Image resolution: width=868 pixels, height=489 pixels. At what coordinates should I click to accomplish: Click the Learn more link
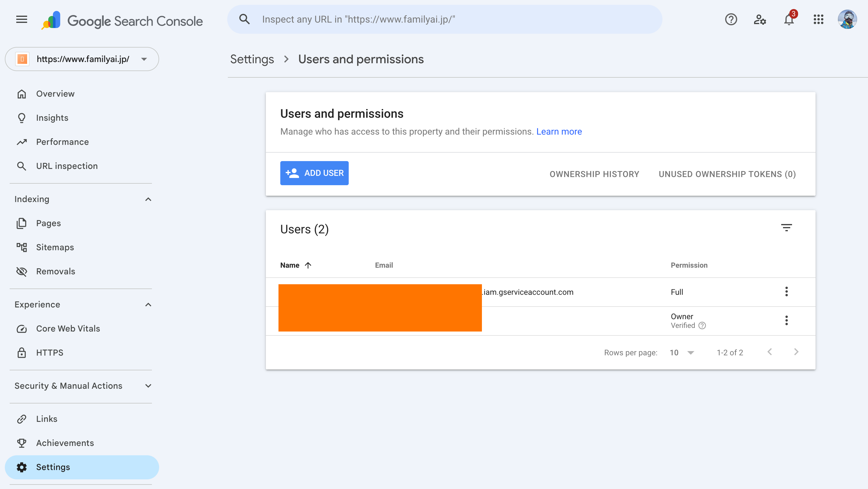(559, 132)
